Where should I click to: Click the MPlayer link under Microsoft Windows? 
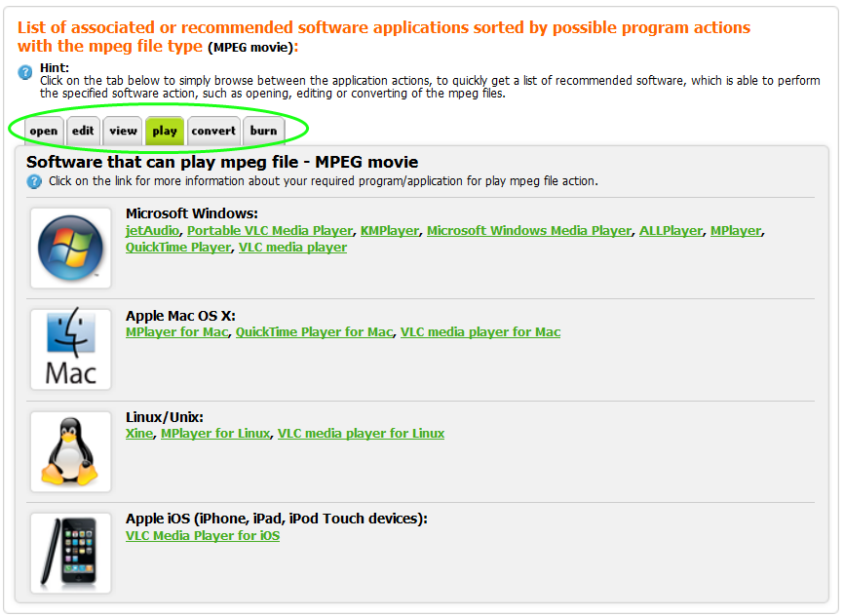(x=736, y=230)
